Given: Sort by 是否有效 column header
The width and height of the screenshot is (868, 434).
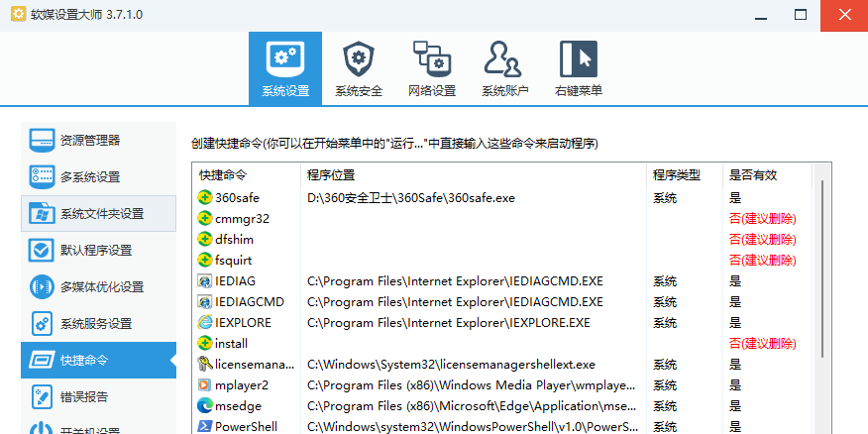Looking at the screenshot, I should pos(765,175).
